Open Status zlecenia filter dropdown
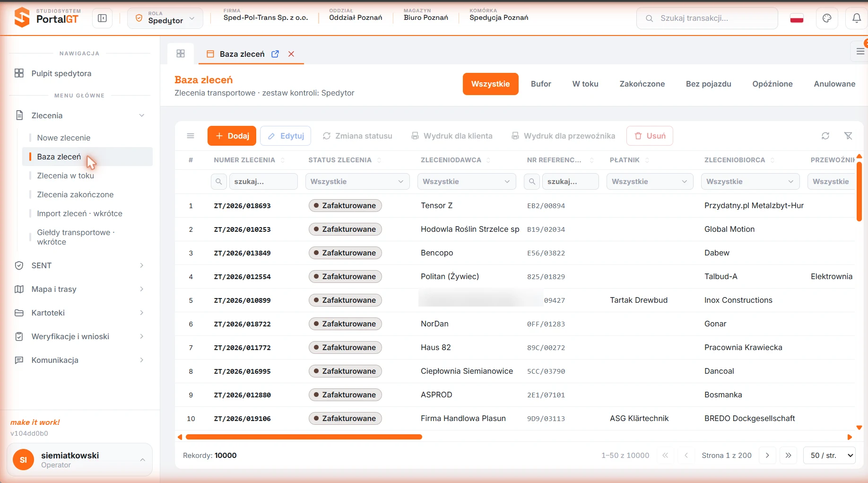 (x=357, y=182)
